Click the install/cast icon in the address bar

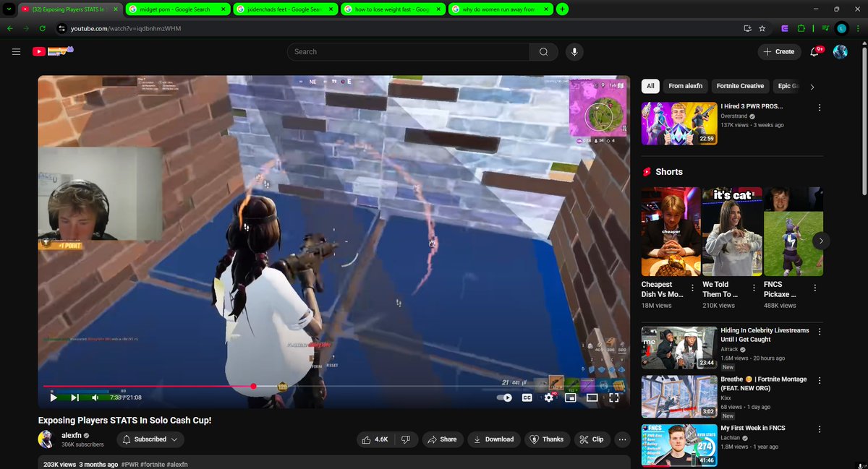[747, 28]
